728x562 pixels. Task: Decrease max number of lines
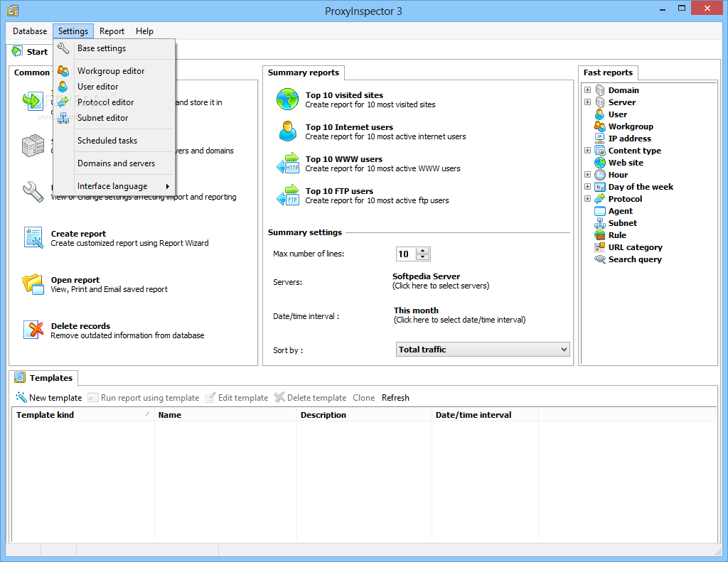click(x=423, y=257)
